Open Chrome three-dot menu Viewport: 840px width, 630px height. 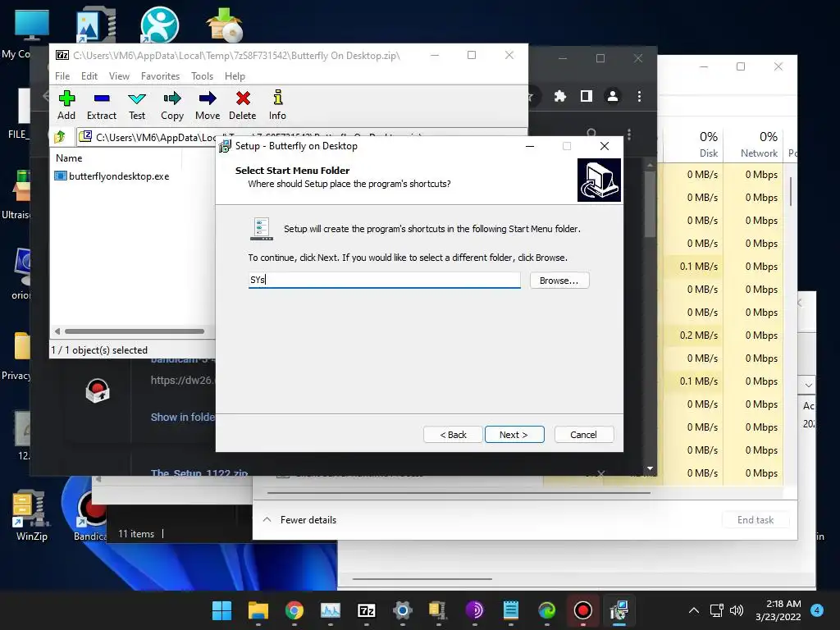(639, 96)
